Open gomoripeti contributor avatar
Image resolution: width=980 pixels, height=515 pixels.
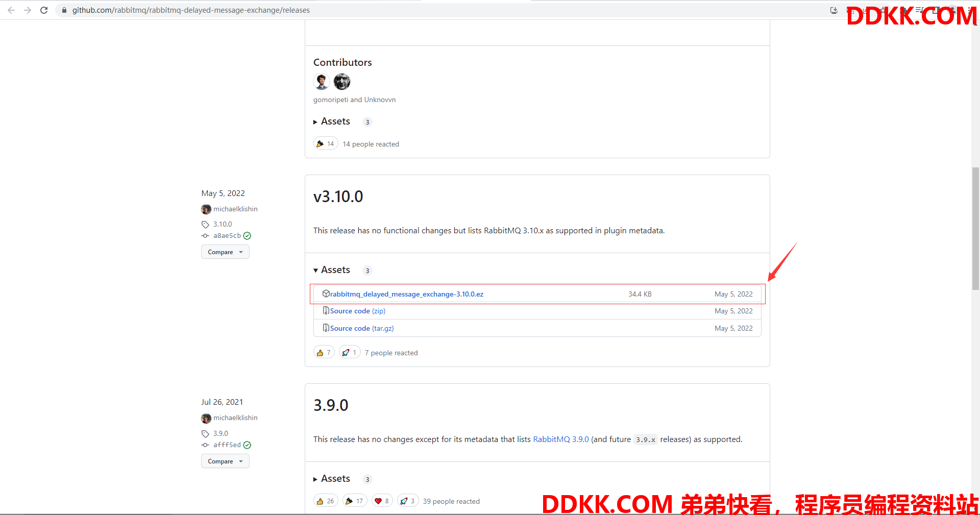(x=322, y=82)
